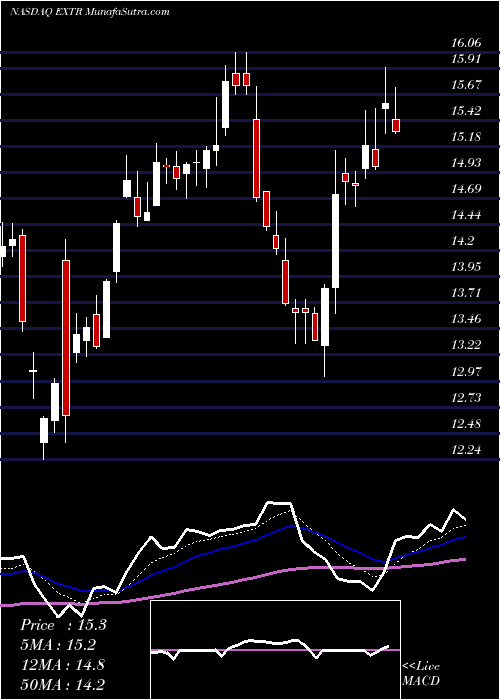Click the 14.2 price axis label
Viewport: 500px width, 700px height.
point(462,241)
